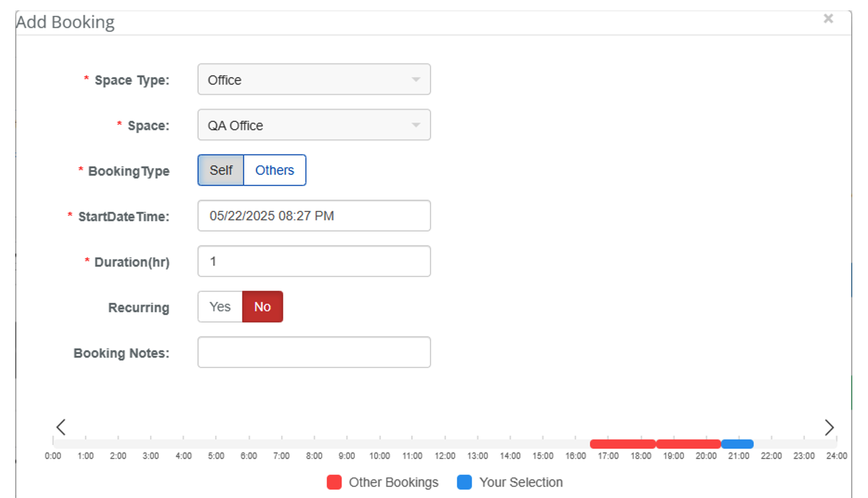Image resolution: width=868 pixels, height=498 pixels.
Task: Click the red booking bar near 17:00
Action: tap(623, 444)
